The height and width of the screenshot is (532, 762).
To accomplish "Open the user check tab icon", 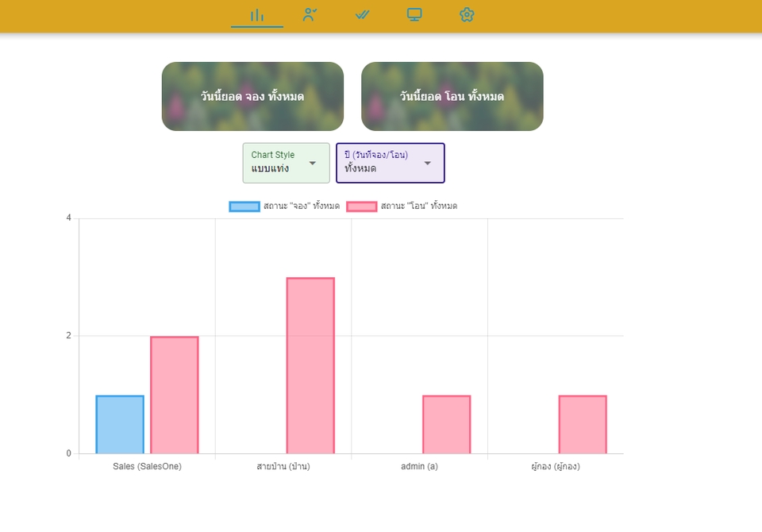I will point(310,15).
